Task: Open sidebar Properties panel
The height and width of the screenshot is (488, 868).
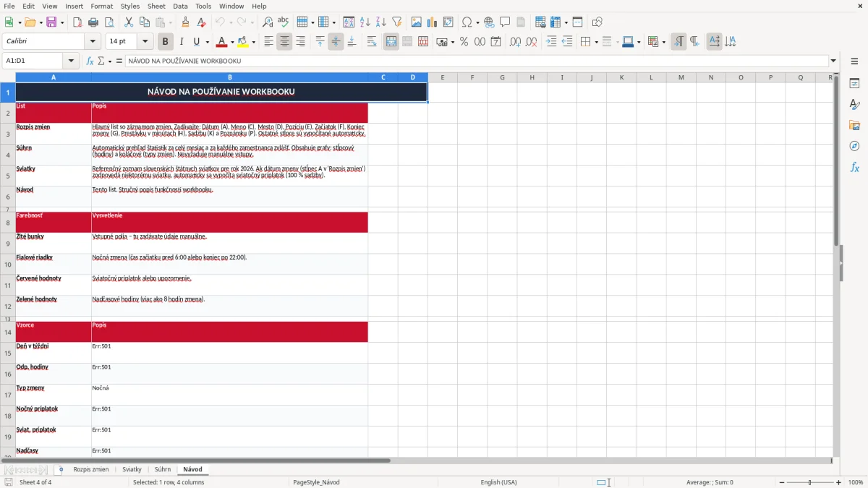Action: [x=854, y=84]
